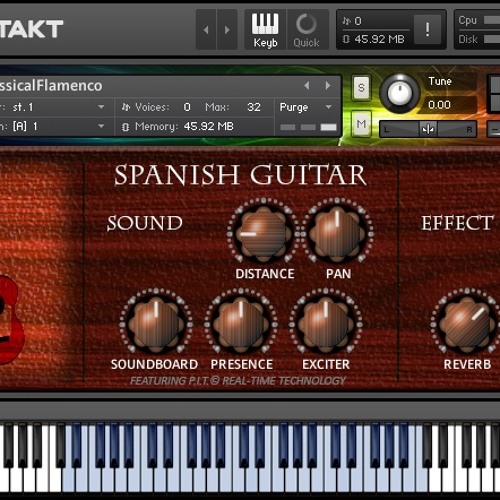Click the DISTANCE knob
This screenshot has width=500, height=500.
pyautogui.click(x=263, y=233)
